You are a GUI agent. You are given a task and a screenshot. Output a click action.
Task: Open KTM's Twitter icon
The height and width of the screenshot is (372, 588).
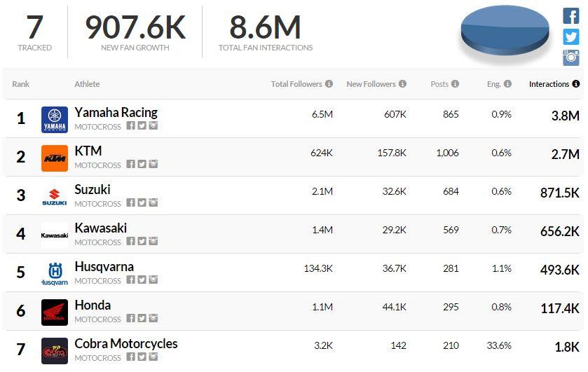(x=142, y=165)
